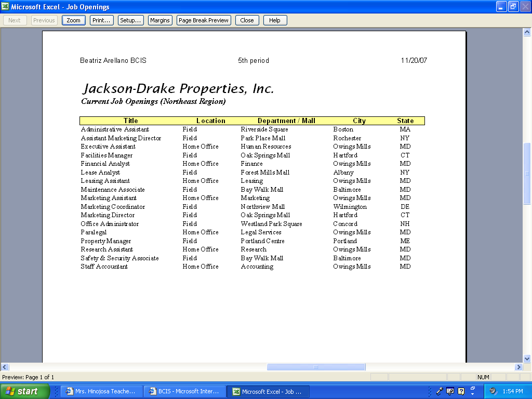Restore down the Excel window

coord(513,6)
